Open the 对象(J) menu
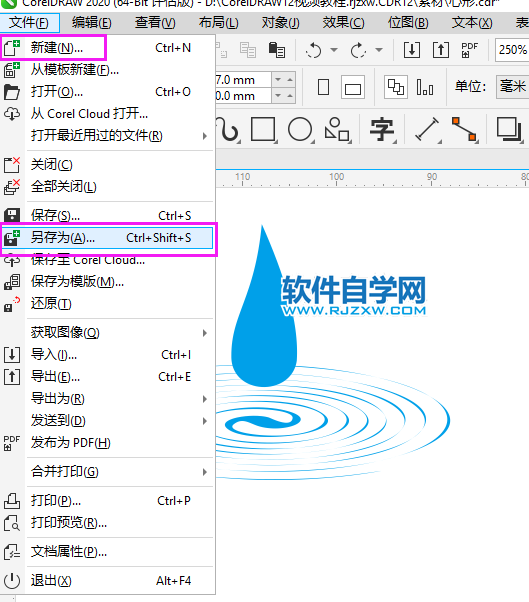 click(x=280, y=23)
